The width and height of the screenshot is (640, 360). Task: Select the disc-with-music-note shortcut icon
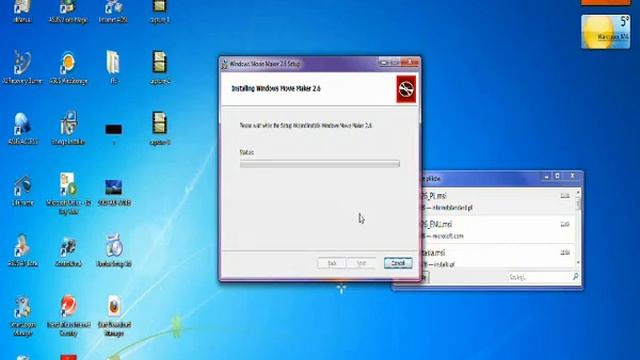click(114, 251)
